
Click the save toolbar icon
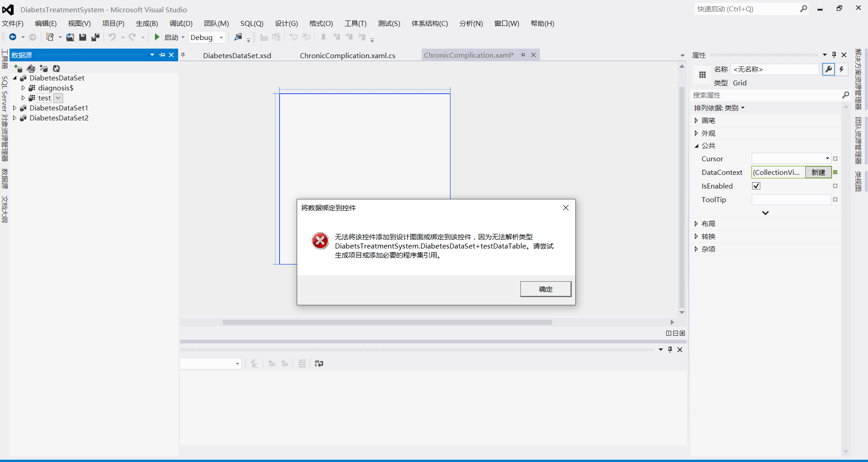(83, 37)
